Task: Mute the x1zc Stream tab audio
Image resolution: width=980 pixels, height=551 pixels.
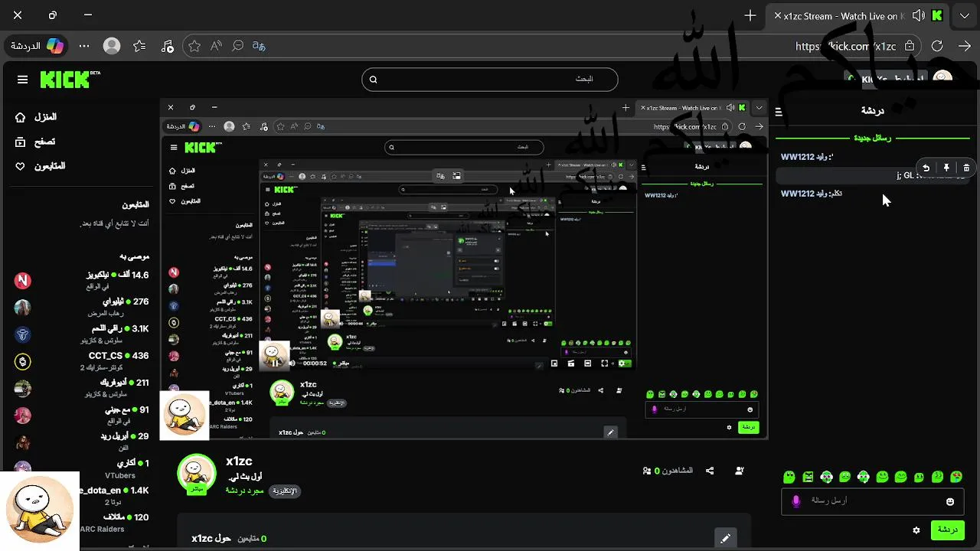Action: (x=918, y=15)
